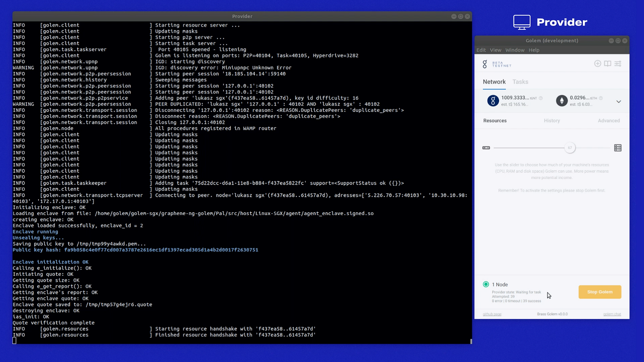The height and width of the screenshot is (362, 644).
Task: Click the max-resources server icon right of the slider
Action: 618,148
